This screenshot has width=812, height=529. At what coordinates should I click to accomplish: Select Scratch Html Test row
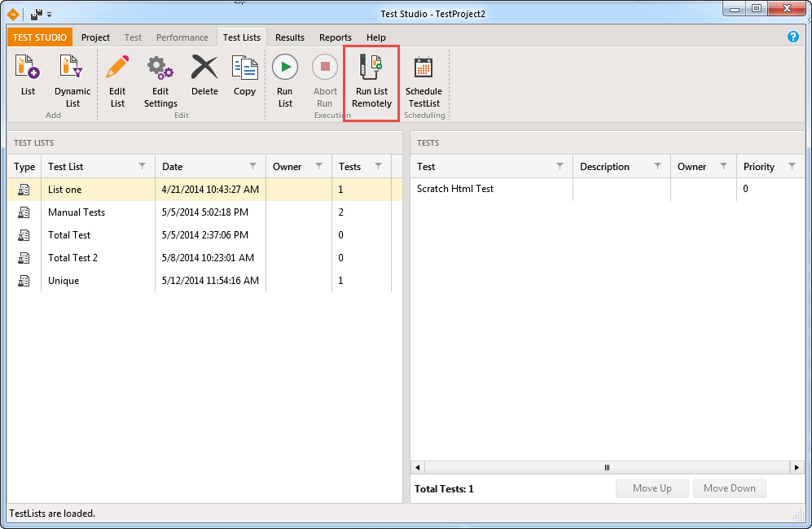608,189
